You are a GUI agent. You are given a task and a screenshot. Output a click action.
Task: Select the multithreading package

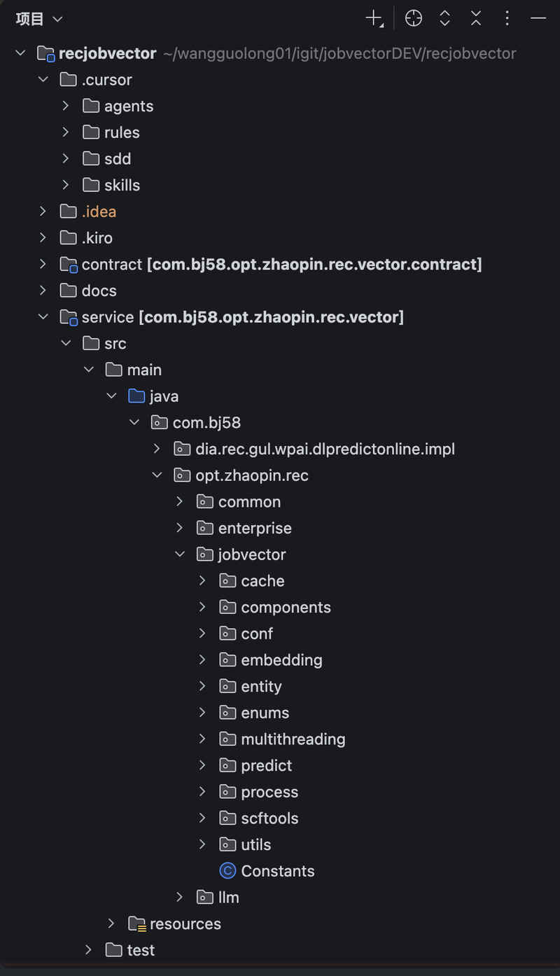tap(283, 739)
